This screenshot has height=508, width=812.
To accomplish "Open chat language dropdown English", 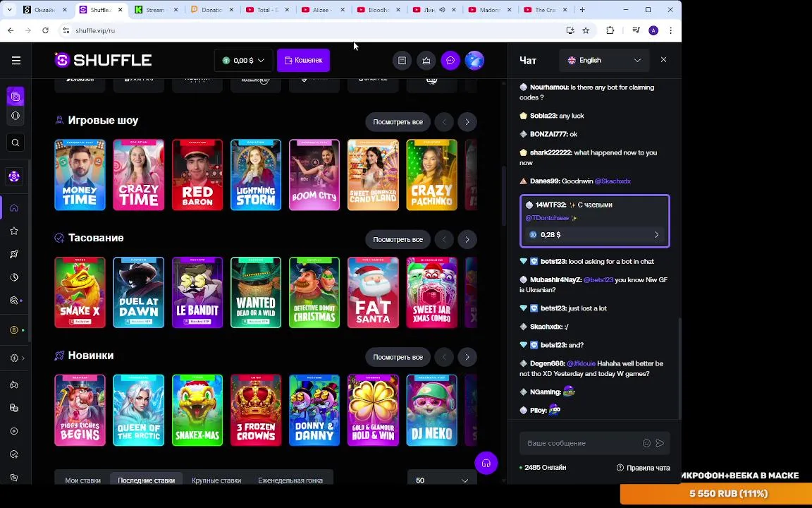I will point(604,61).
